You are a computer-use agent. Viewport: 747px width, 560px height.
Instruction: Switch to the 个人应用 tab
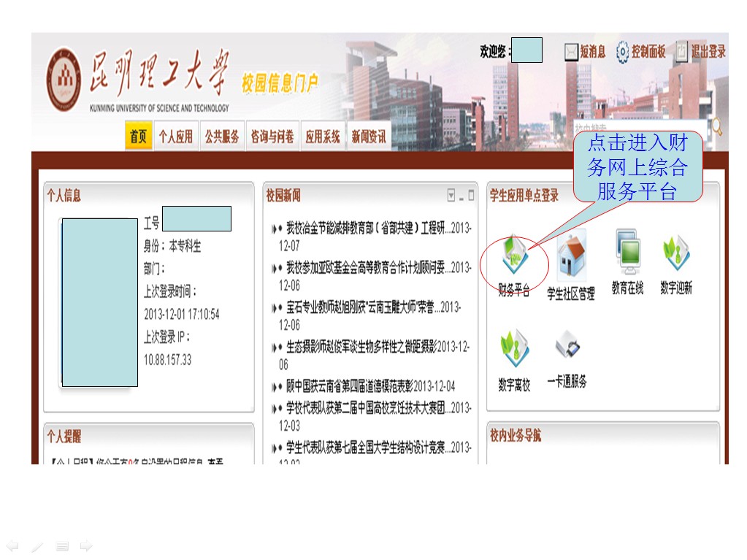click(175, 137)
